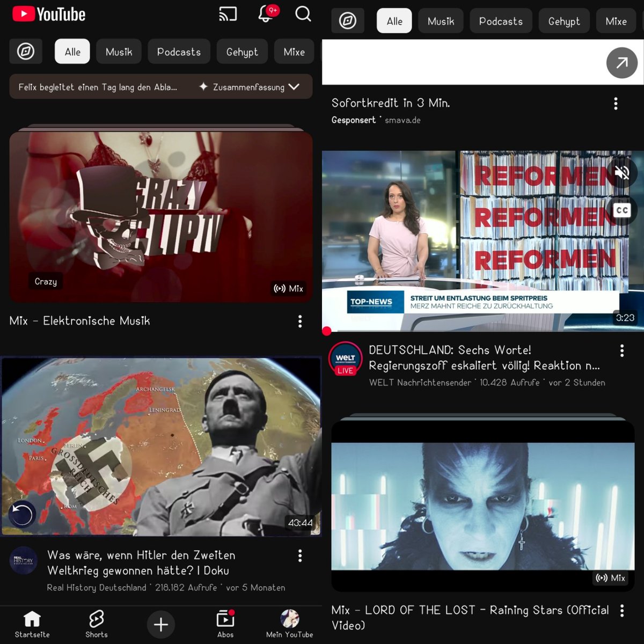The image size is (644, 644).
Task: Open 'Felix begleitet einen Tag lang' text
Action: point(98,86)
